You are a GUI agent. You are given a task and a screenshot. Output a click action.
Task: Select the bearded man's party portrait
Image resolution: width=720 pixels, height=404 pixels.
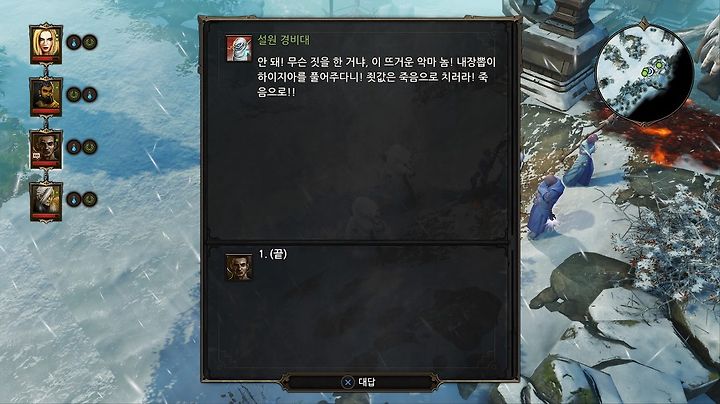click(x=45, y=96)
